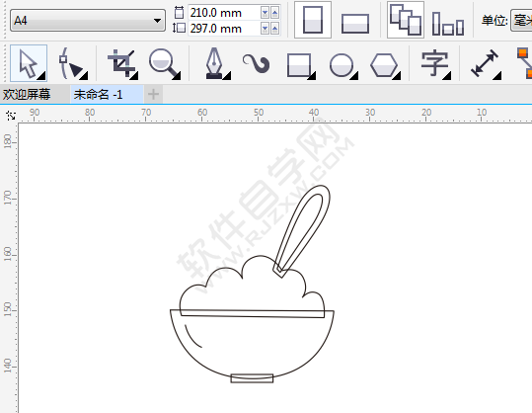Select the Polygon tool
This screenshot has height=413, width=532.
coord(385,64)
